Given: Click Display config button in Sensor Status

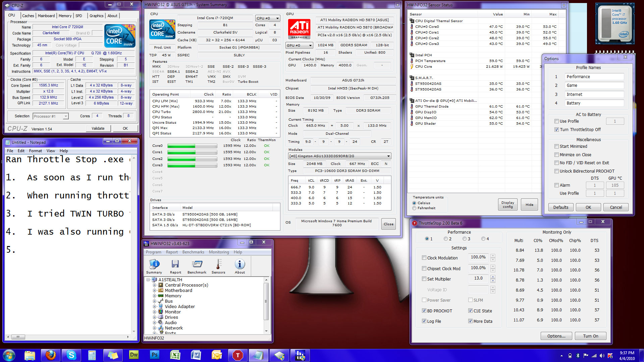Looking at the screenshot, I should pos(508,204).
